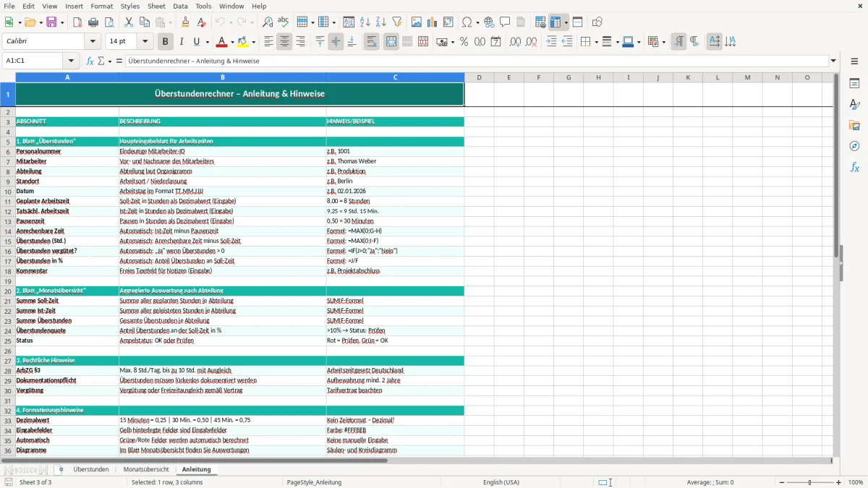Open Freeze Rows and Columns dropdown arrow
The height and width of the screenshot is (488, 868).
point(566,22)
